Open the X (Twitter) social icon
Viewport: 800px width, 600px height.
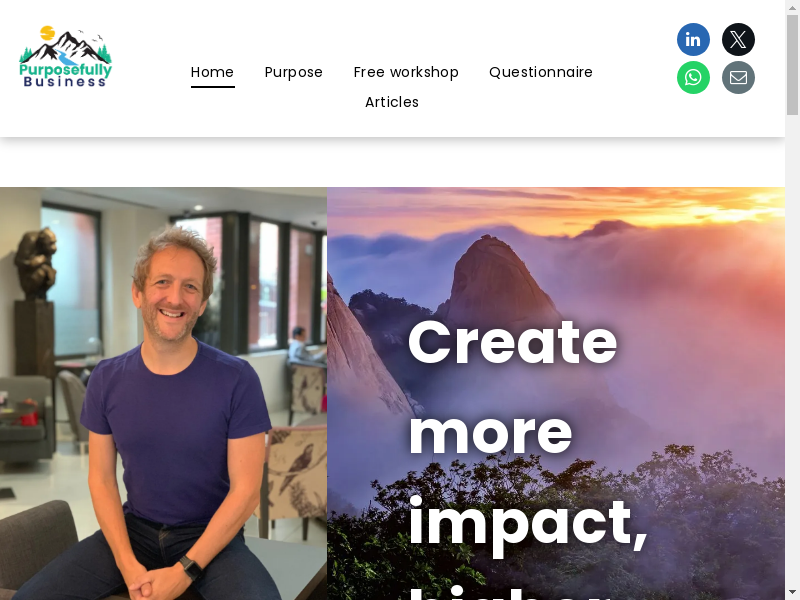738,39
